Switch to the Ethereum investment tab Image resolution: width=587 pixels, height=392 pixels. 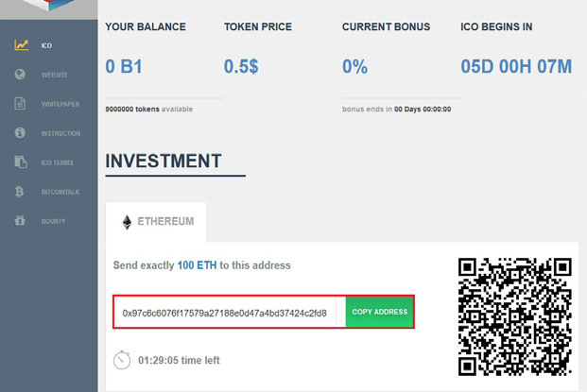(x=157, y=222)
